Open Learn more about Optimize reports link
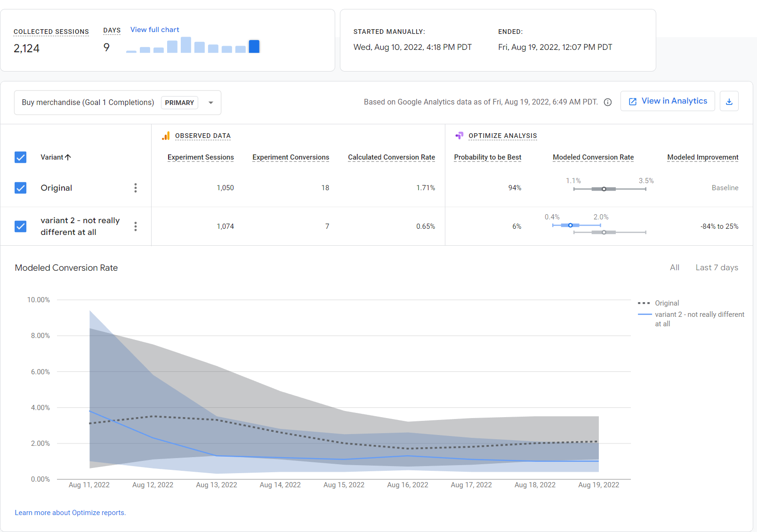Viewport: 757px width, 532px height. click(x=70, y=513)
